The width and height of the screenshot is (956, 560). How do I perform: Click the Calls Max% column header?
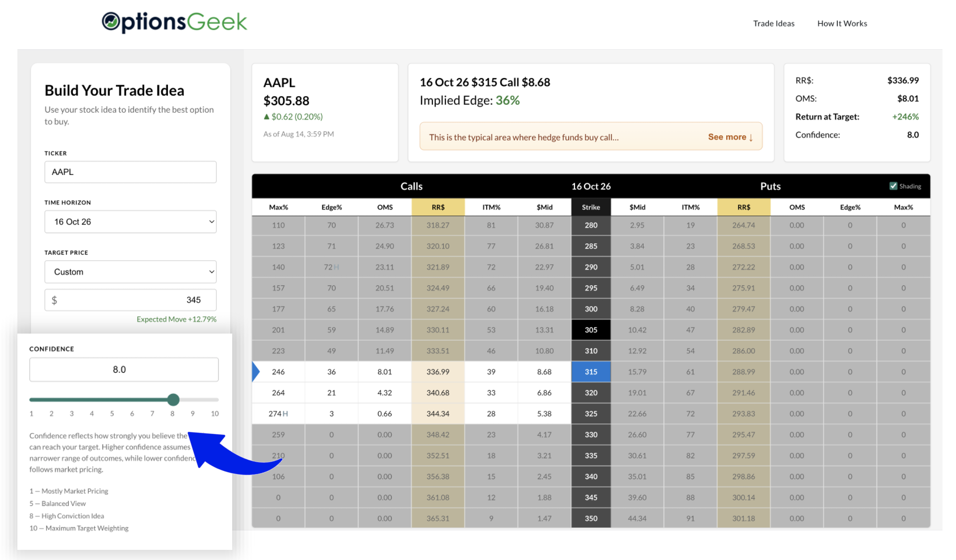[279, 207]
